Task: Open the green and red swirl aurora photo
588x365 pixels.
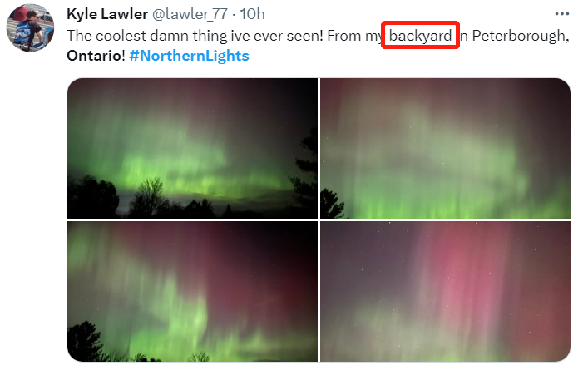Action: [192, 291]
